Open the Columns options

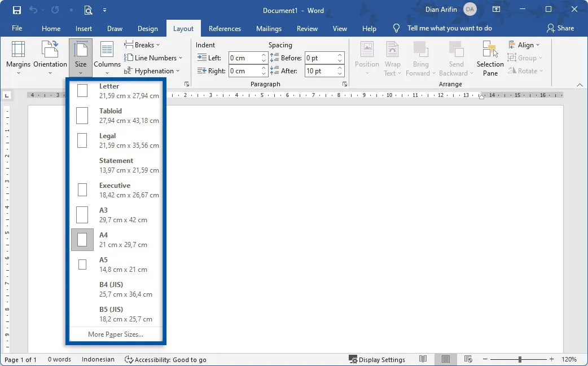(107, 56)
